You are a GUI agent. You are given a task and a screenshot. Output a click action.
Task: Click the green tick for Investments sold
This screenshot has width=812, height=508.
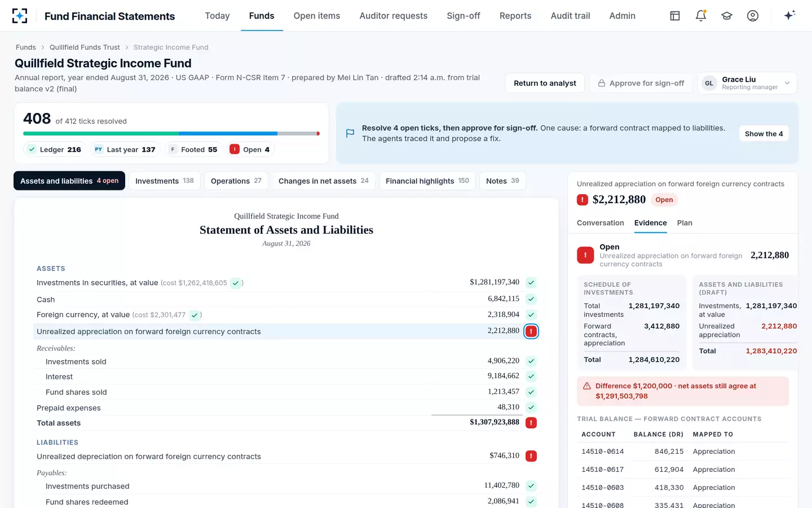click(x=531, y=361)
